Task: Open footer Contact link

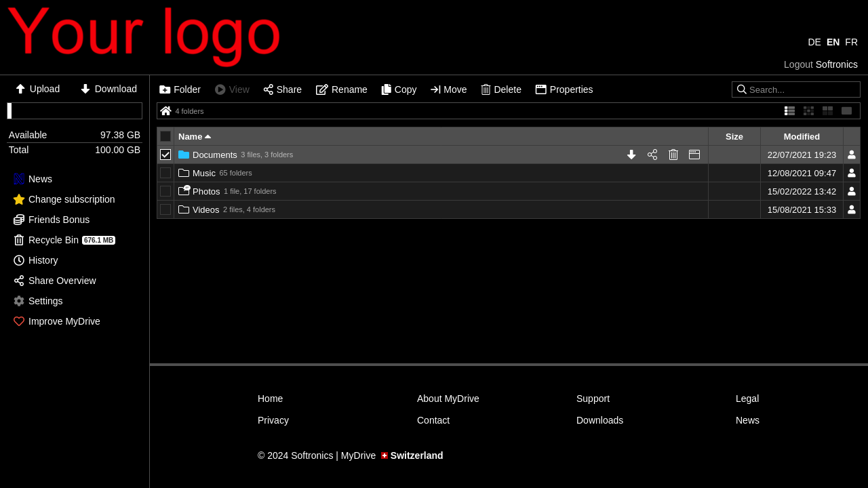Action: pyautogui.click(x=433, y=420)
